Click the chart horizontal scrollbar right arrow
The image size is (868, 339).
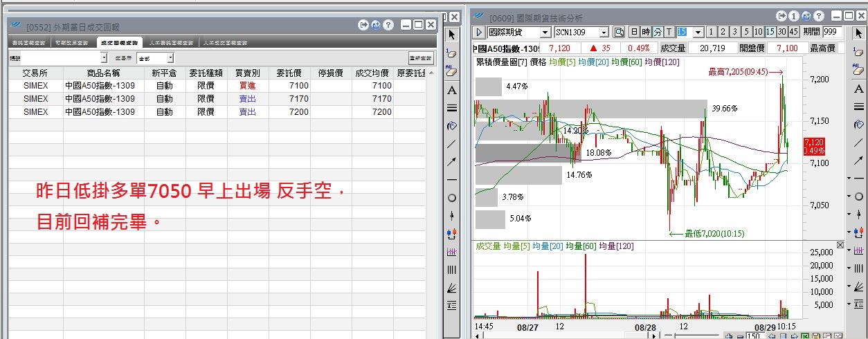[654, 336]
